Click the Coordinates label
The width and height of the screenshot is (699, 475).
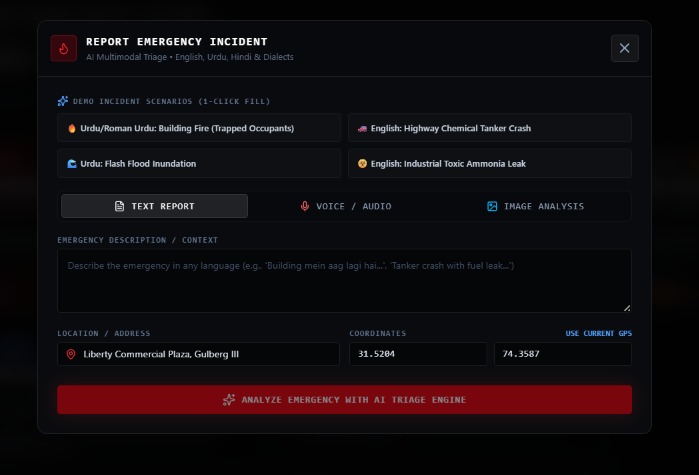click(x=378, y=333)
